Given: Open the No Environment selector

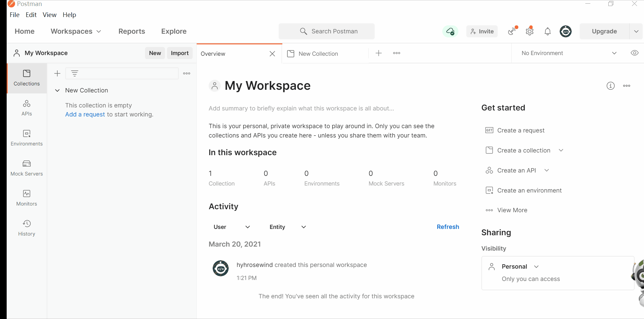Looking at the screenshot, I should click(569, 53).
